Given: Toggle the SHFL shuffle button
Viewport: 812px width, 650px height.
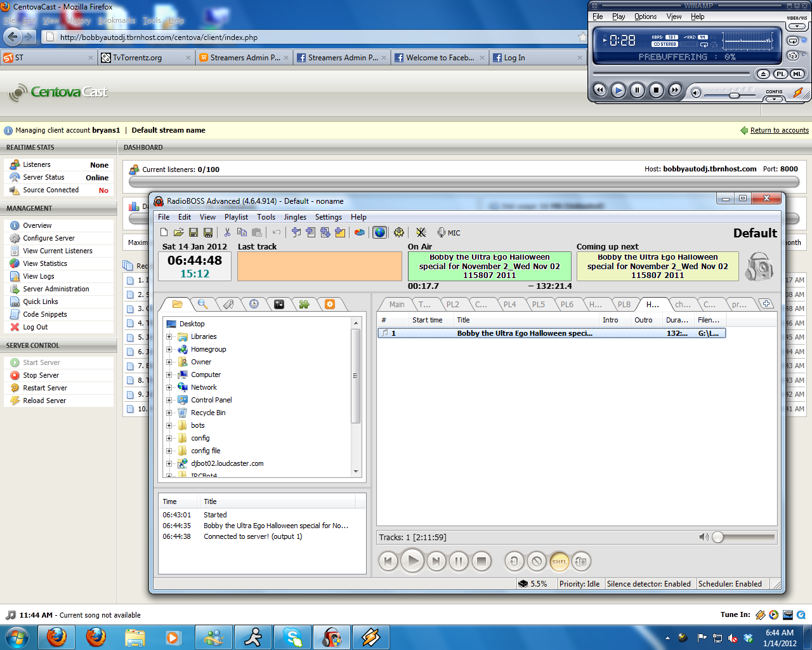Looking at the screenshot, I should pyautogui.click(x=560, y=561).
